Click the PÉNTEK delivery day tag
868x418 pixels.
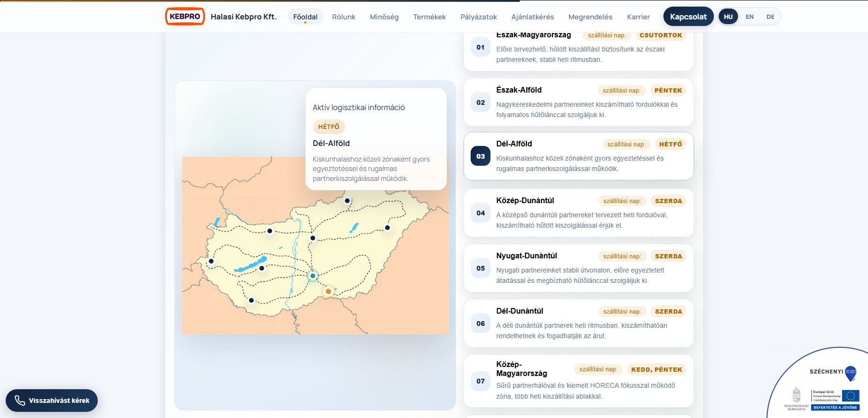(668, 90)
